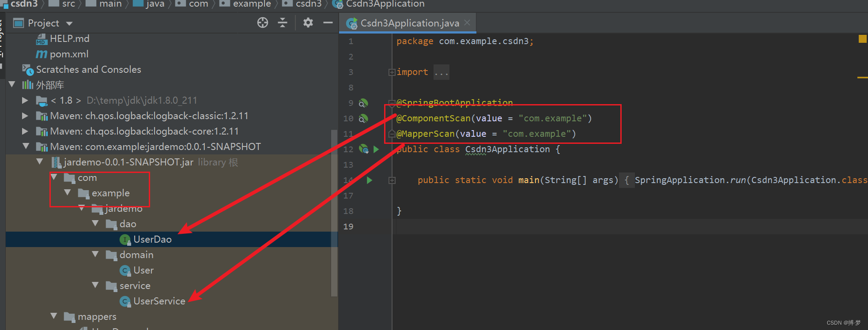Click the @SpringBootApplication annotation
The height and width of the screenshot is (330, 868).
(x=454, y=103)
